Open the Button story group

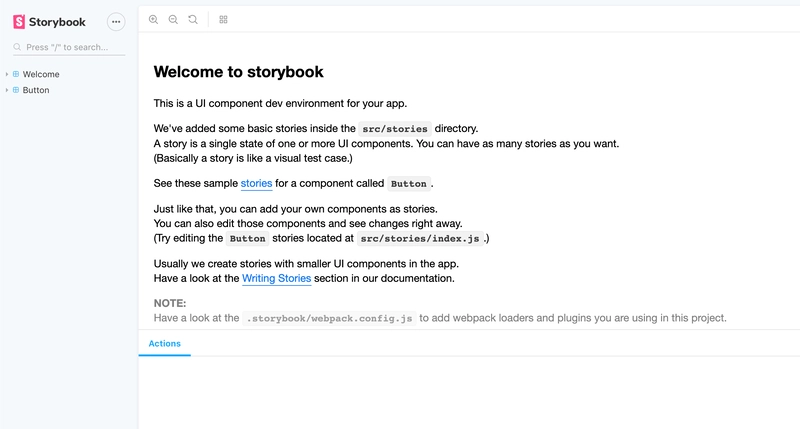[36, 90]
